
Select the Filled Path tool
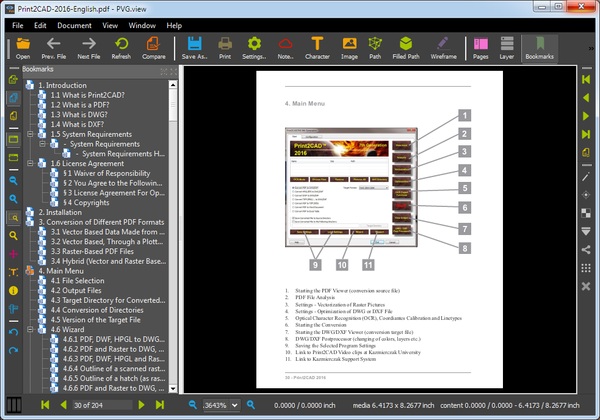406,46
